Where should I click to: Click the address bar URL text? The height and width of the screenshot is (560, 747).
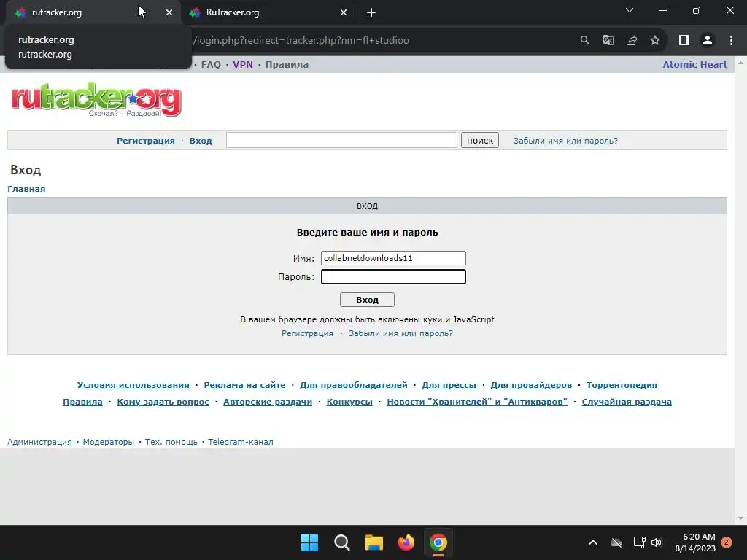(301, 41)
